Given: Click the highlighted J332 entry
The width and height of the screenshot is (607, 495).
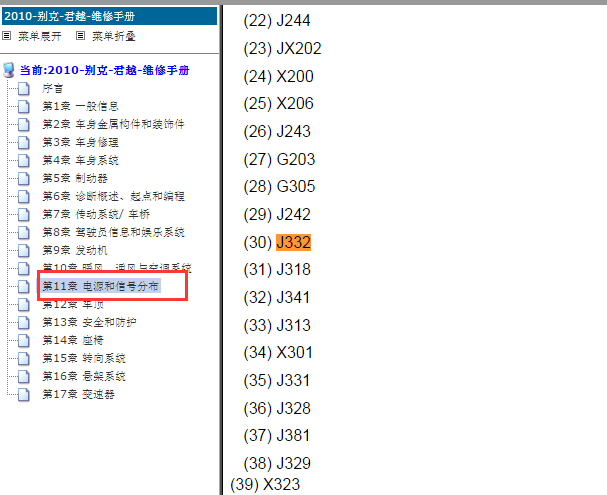Looking at the screenshot, I should [293, 243].
